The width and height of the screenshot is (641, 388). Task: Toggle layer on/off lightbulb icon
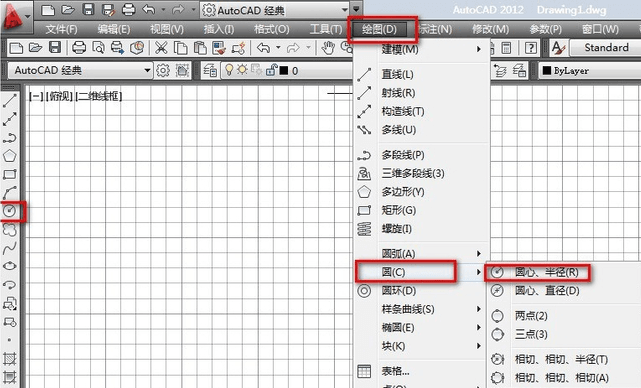point(229,70)
